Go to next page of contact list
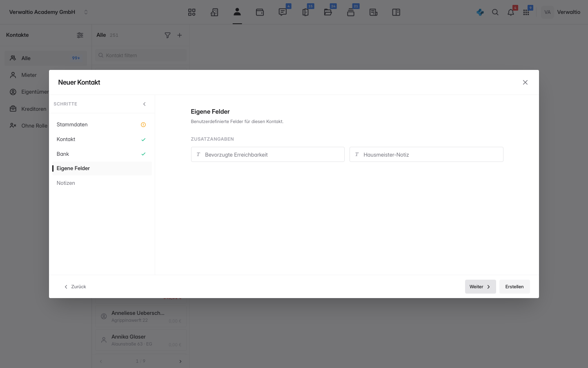588x368 pixels. tap(180, 361)
